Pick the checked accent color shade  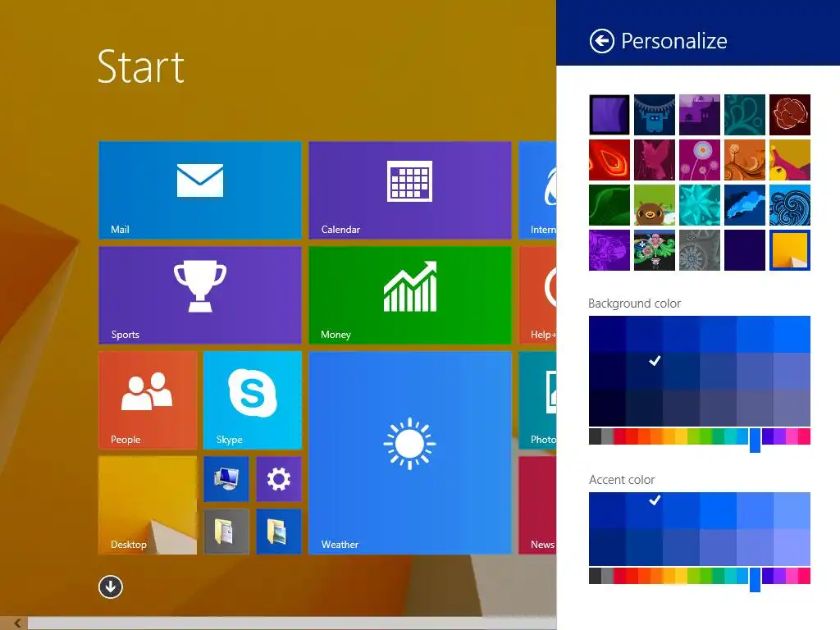644,510
